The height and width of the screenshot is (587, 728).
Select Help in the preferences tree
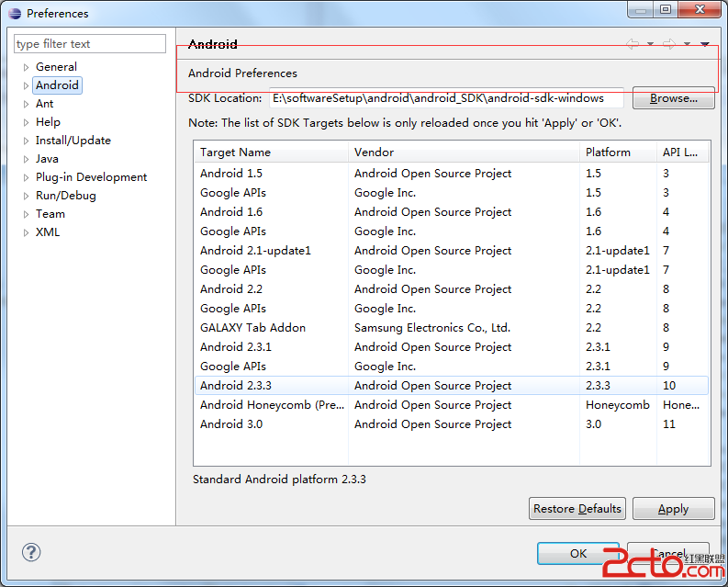tap(48, 122)
